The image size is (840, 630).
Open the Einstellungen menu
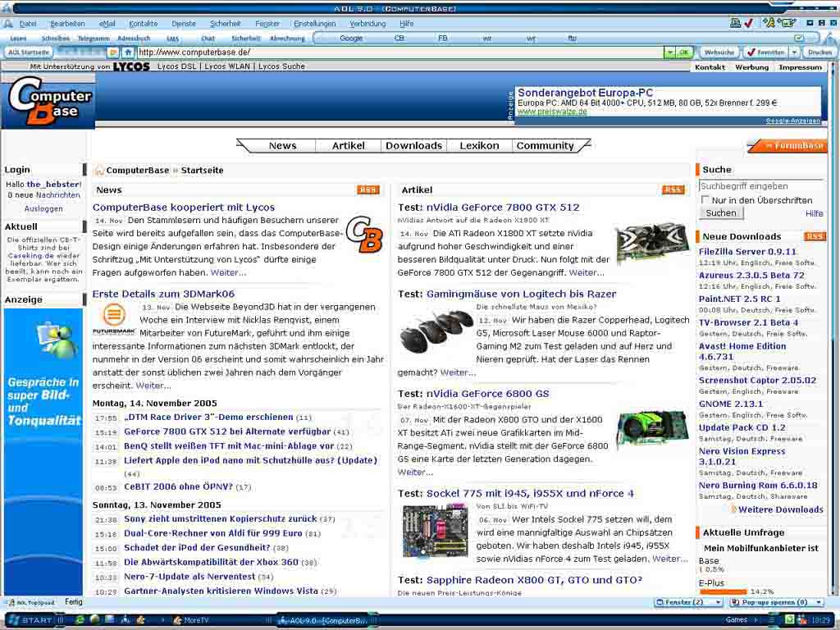pyautogui.click(x=315, y=24)
